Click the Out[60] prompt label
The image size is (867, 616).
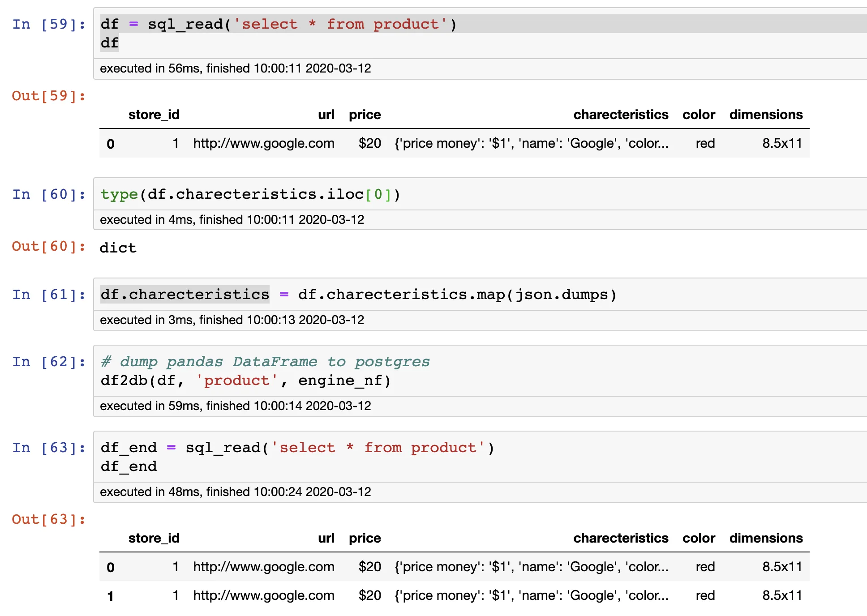coord(49,246)
